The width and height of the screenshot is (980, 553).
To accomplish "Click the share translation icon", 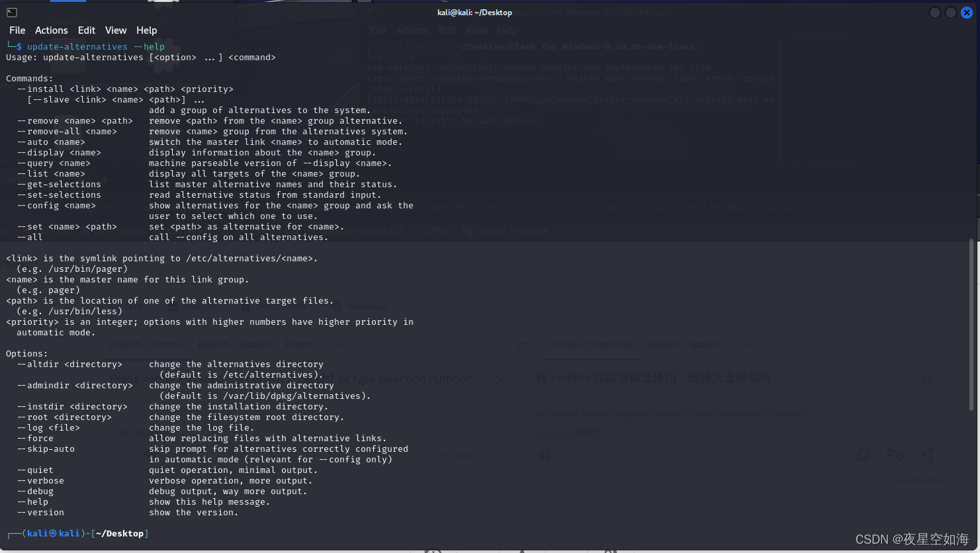I will coord(926,454).
